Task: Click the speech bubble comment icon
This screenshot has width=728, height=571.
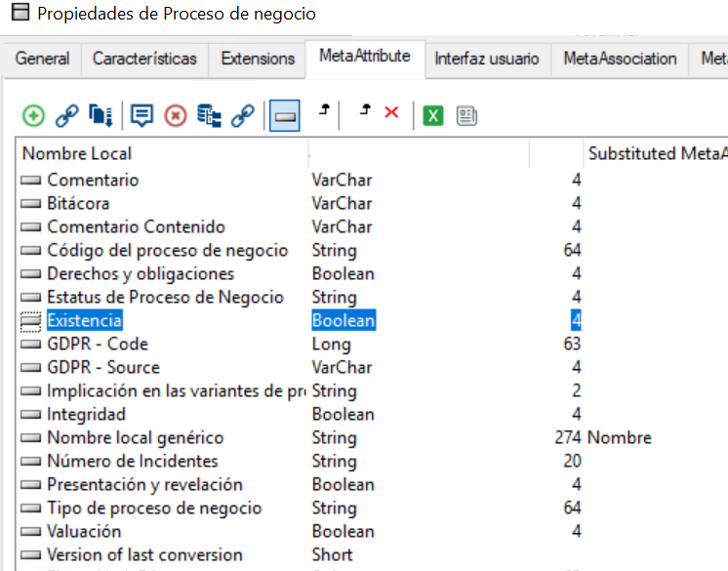Action: pos(142,115)
